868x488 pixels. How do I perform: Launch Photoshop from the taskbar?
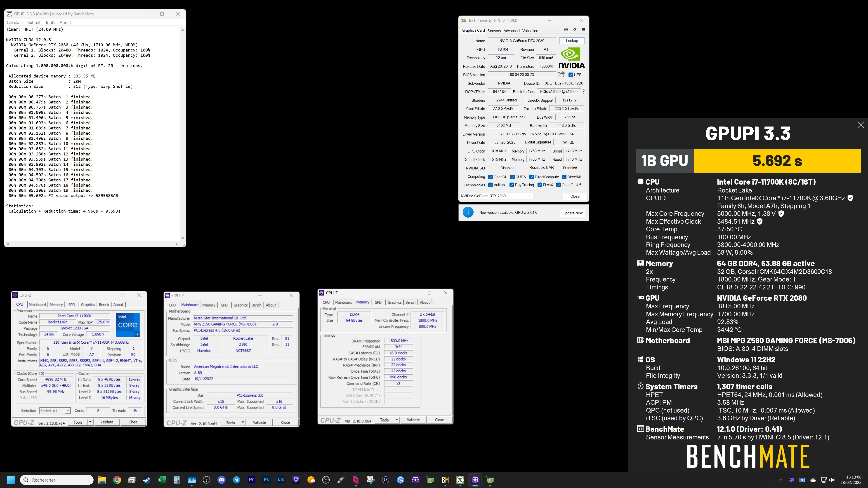(x=266, y=480)
